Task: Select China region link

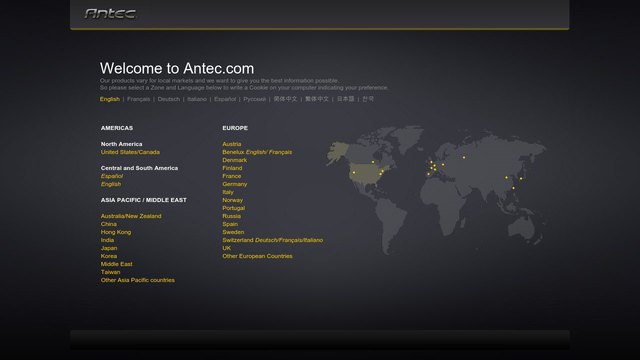Action: click(109, 224)
